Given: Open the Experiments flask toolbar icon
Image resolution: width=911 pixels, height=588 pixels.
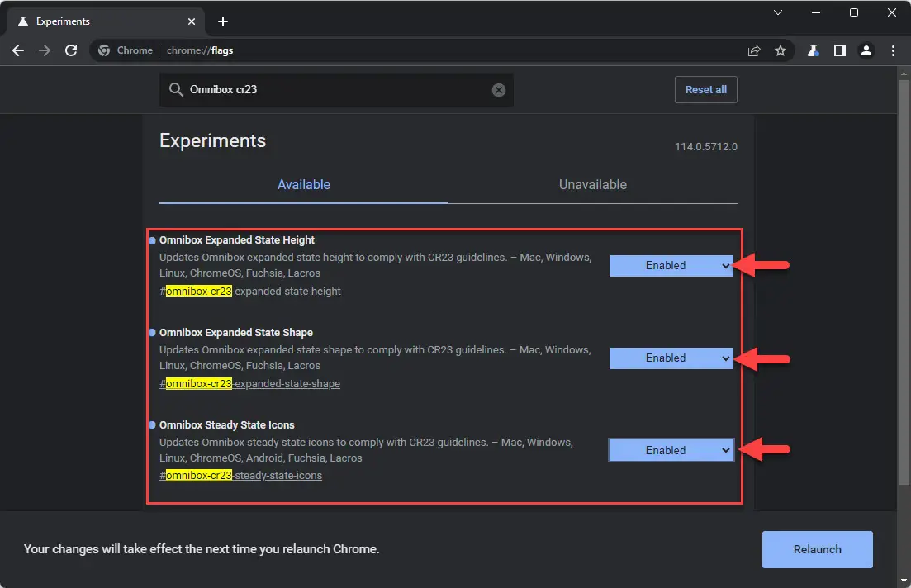Looking at the screenshot, I should 813,50.
